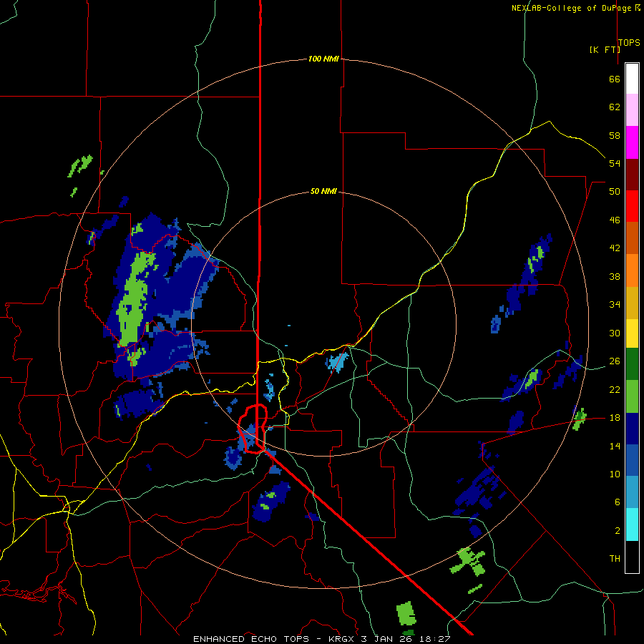644x644 pixels.
Task: Click the 100 NMI range ring label
Action: coord(323,59)
